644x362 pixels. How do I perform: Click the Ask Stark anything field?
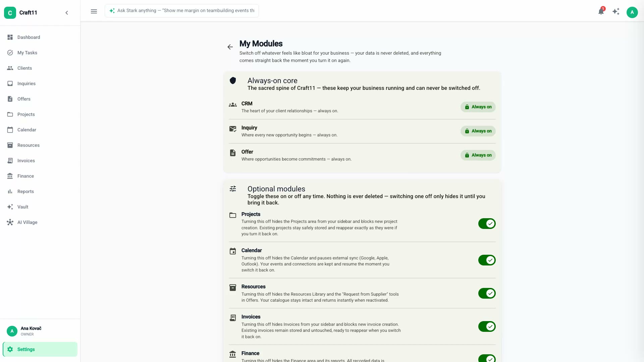[182, 11]
